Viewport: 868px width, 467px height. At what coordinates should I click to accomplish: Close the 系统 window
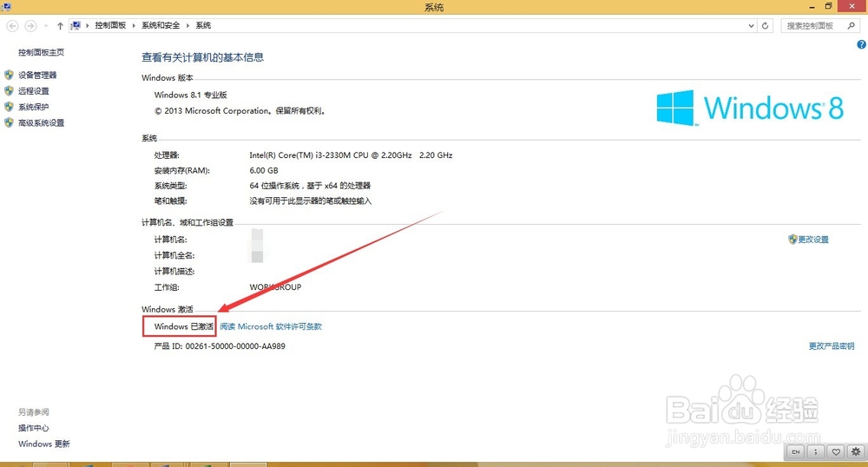coord(852,7)
